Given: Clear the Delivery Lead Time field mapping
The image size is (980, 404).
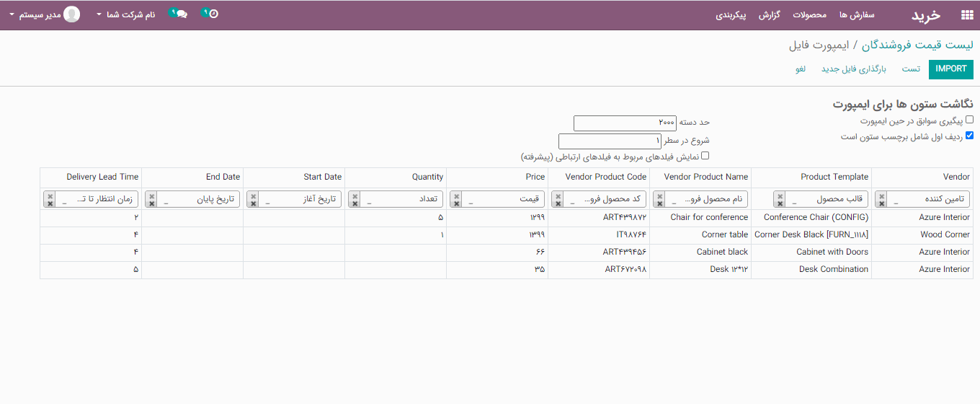Looking at the screenshot, I should (x=50, y=199).
